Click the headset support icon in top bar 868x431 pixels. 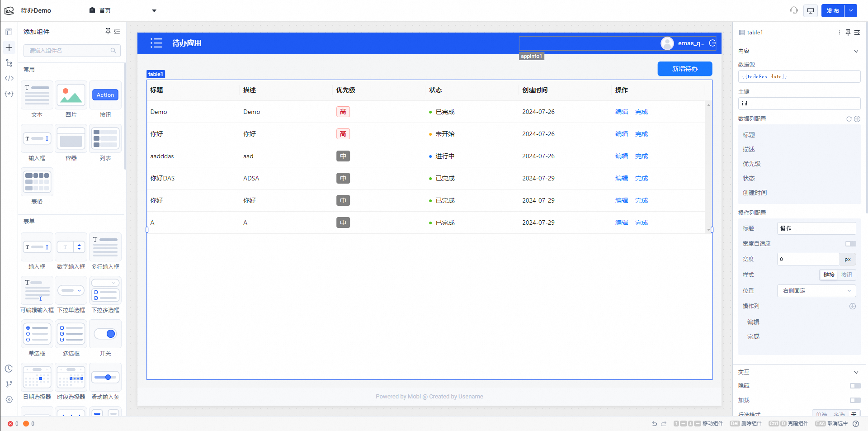(794, 10)
